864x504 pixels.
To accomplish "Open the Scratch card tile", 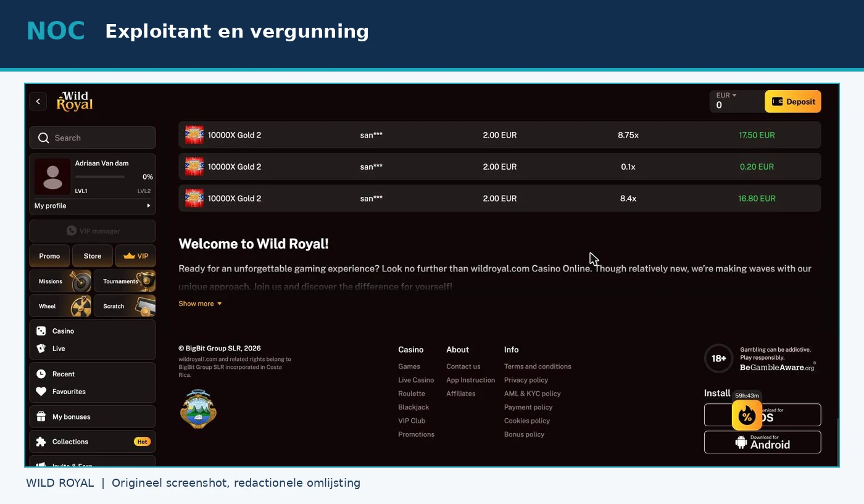I will pyautogui.click(x=125, y=306).
